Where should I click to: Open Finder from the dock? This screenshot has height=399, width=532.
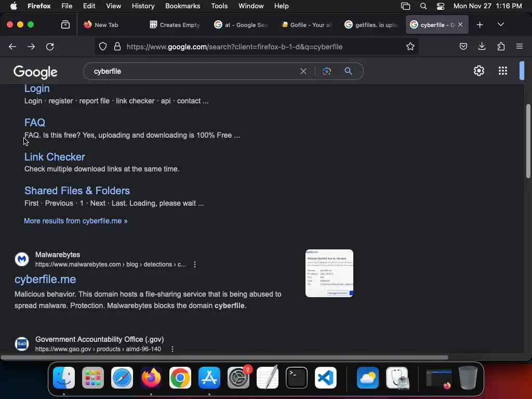pos(64,378)
